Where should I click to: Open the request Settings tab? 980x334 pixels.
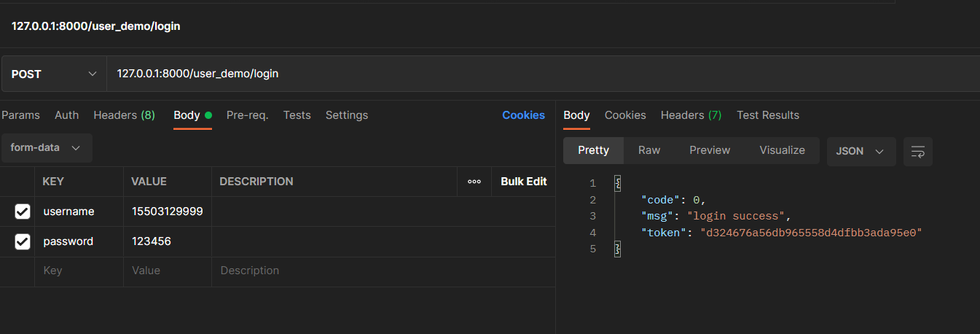[x=347, y=115]
